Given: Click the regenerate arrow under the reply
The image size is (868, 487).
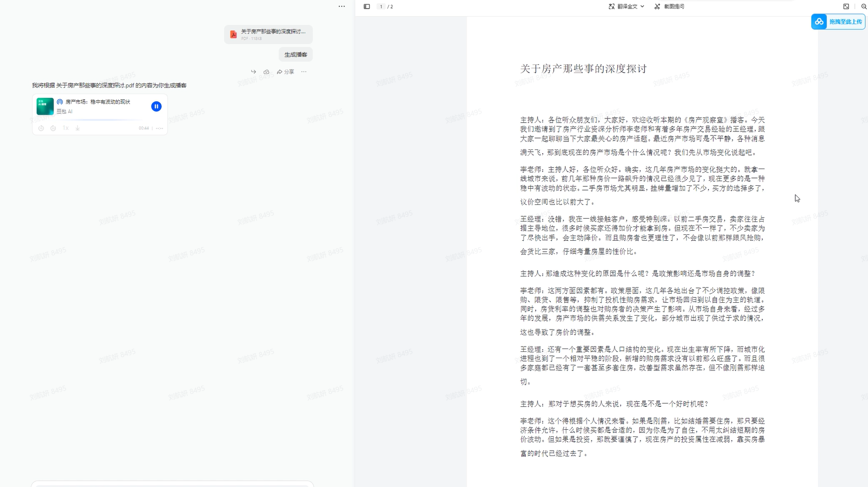Looking at the screenshot, I should (254, 72).
